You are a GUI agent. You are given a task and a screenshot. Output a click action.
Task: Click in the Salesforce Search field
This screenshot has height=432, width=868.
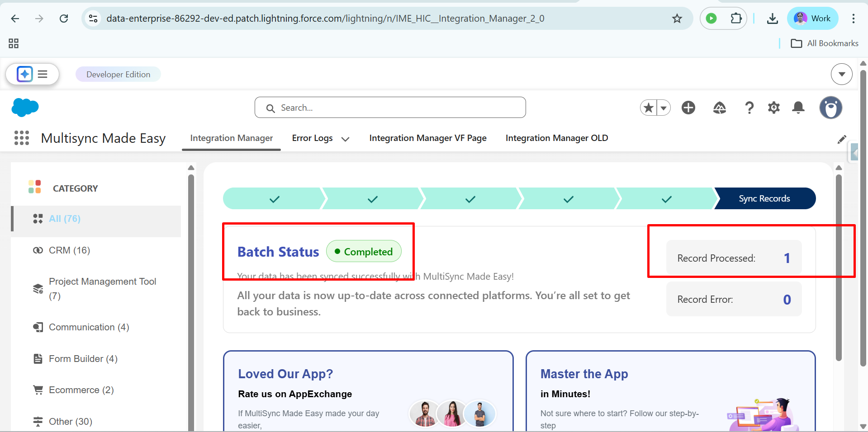coord(390,108)
